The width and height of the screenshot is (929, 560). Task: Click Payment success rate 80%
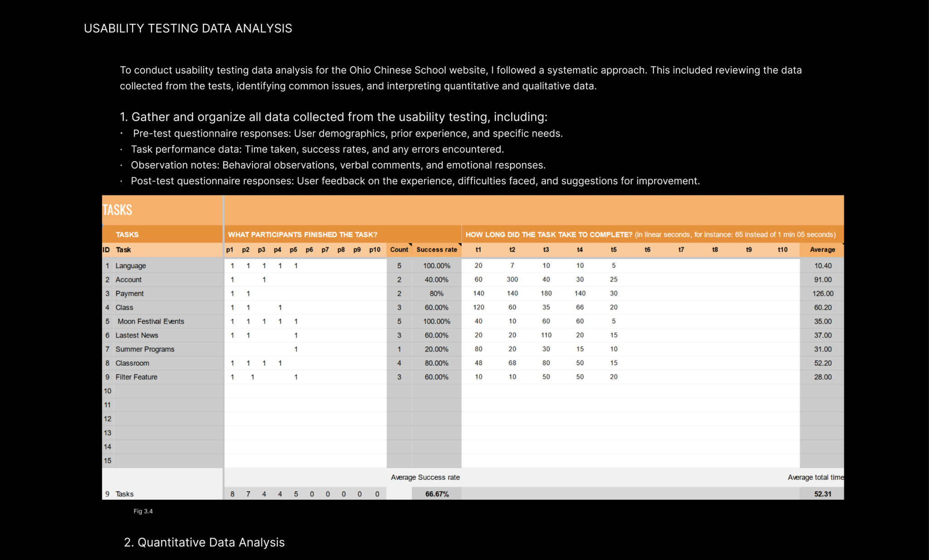click(x=436, y=293)
